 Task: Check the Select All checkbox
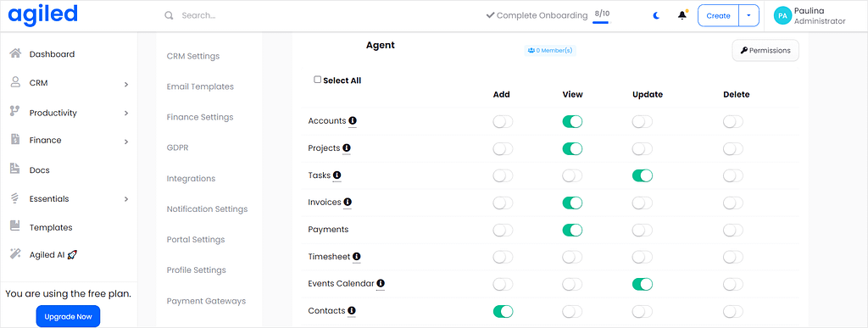pyautogui.click(x=318, y=80)
